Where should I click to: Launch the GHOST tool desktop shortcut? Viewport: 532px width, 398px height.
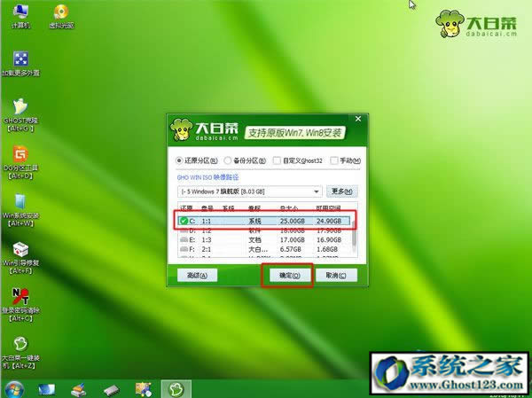tap(19, 106)
